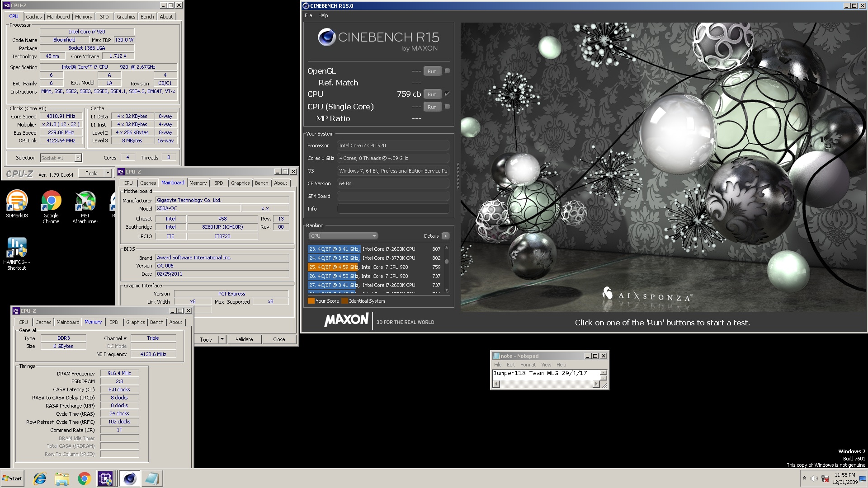Open the Help menu in Cinebench
The width and height of the screenshot is (868, 488).
(x=323, y=15)
